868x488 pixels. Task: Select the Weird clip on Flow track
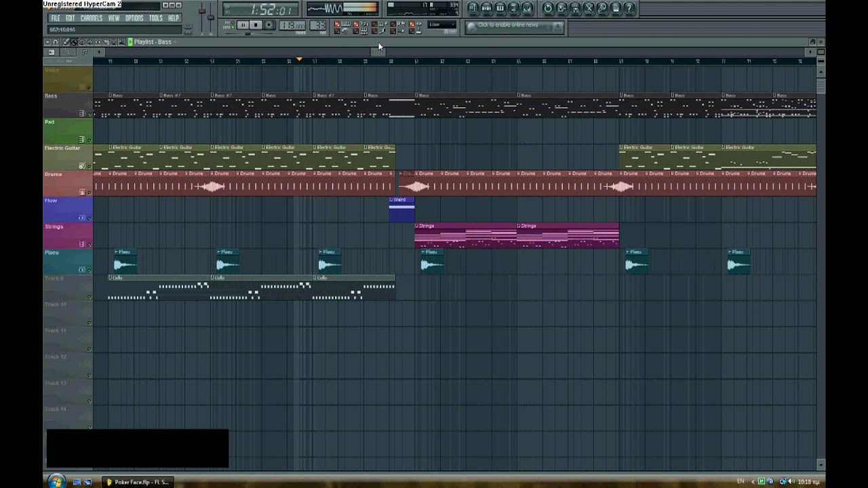(x=401, y=209)
